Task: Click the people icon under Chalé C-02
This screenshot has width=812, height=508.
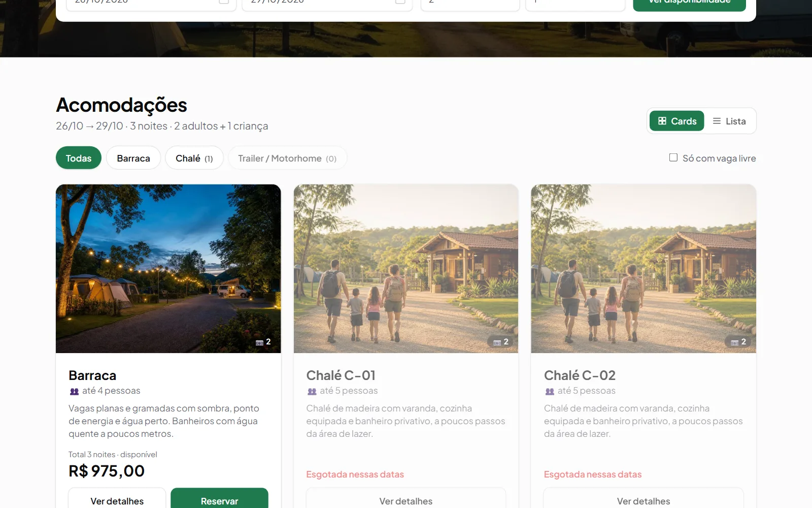Action: coord(550,391)
